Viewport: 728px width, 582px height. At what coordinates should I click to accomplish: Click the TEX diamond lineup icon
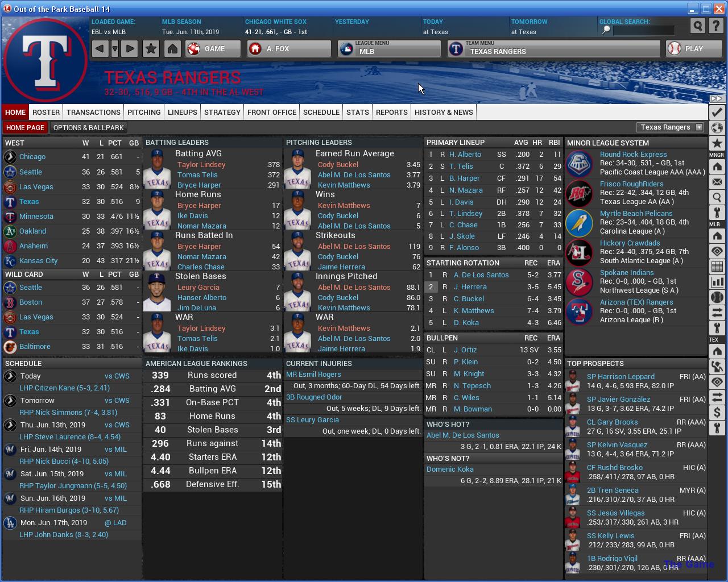(x=717, y=381)
